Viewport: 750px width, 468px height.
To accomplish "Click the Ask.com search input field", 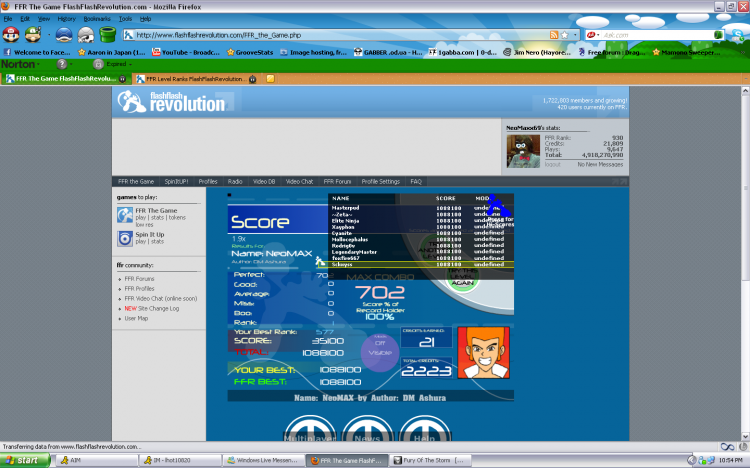I will [657, 35].
